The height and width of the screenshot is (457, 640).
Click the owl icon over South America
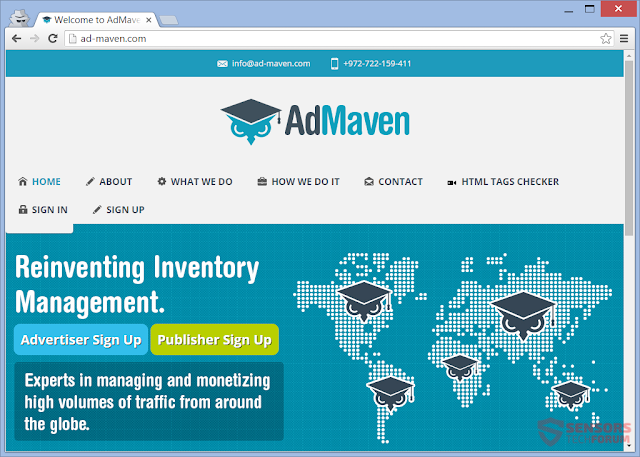(391, 394)
